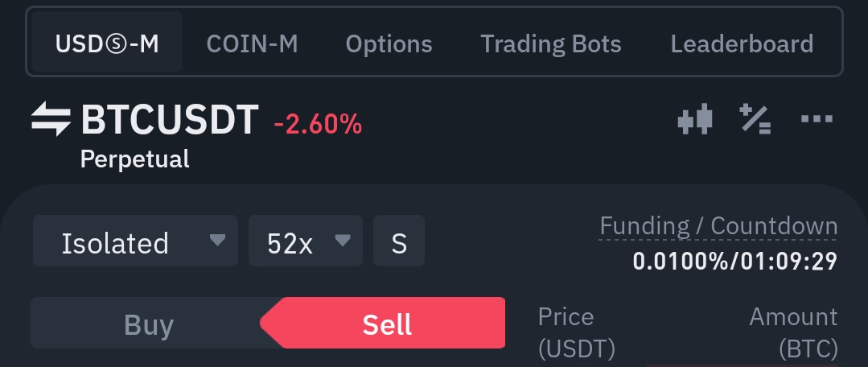Open the candlestick chart icon
The width and height of the screenshot is (868, 367).
point(695,119)
